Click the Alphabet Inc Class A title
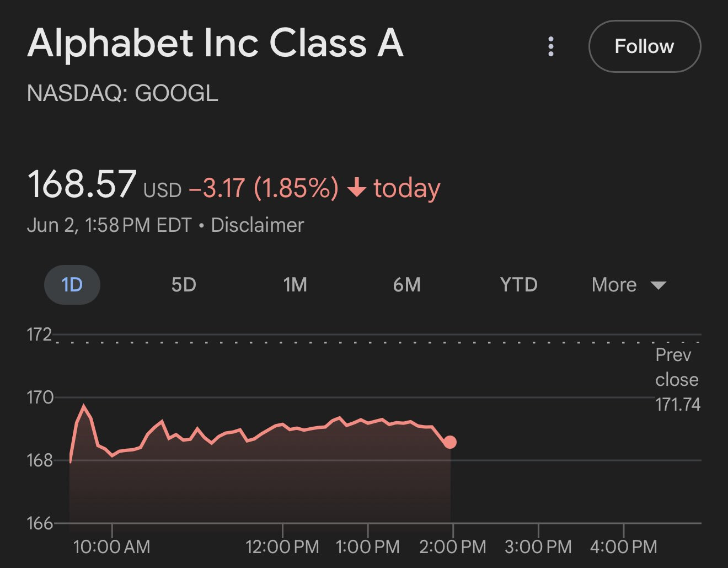The width and height of the screenshot is (728, 568). 215,44
